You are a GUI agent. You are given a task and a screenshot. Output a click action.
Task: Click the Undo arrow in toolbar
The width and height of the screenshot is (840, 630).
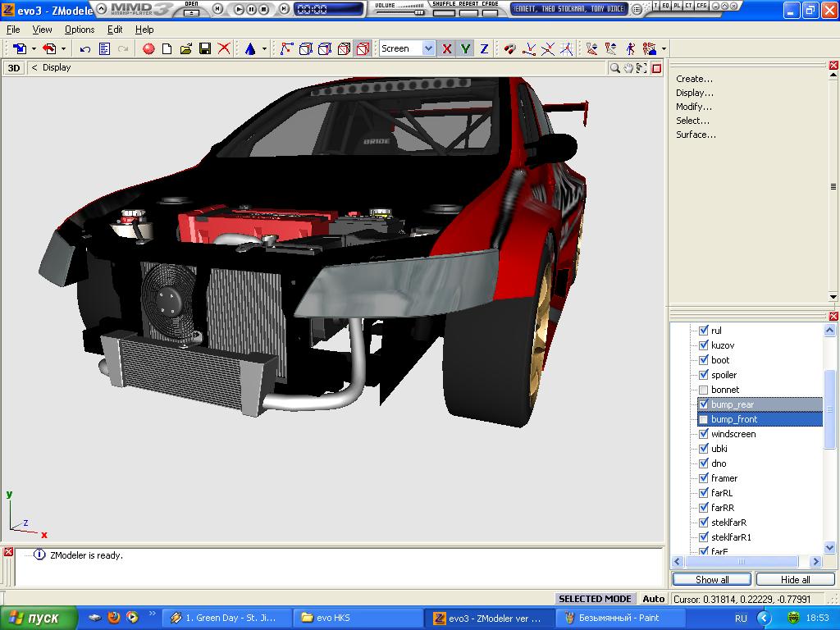coord(85,49)
